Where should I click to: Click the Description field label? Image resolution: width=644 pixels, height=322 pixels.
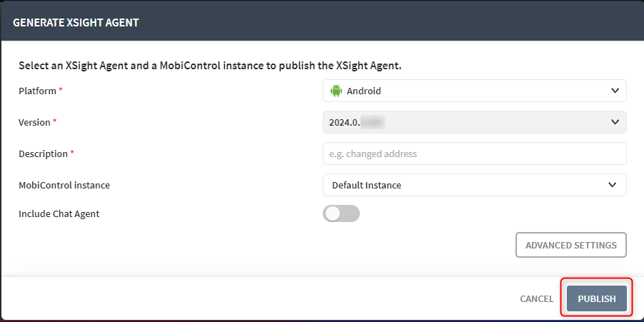tap(43, 154)
